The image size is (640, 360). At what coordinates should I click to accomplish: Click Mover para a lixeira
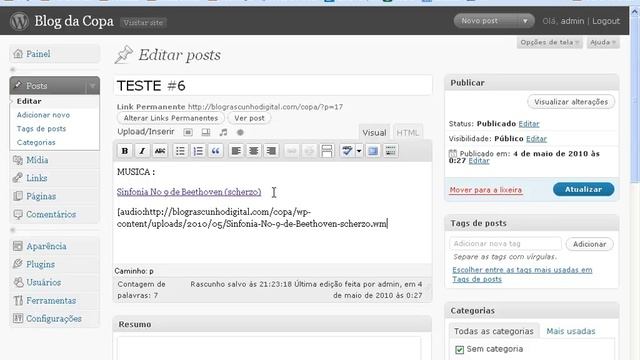(486, 190)
